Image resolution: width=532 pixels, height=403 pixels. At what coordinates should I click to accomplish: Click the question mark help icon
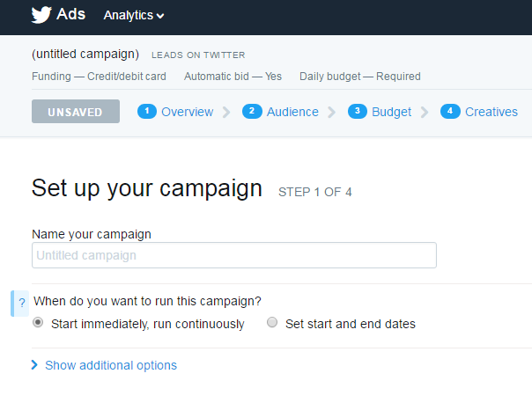tap(22, 303)
